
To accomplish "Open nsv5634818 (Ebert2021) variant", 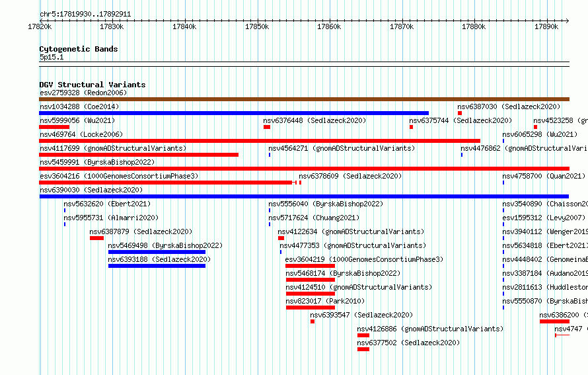I will pyautogui.click(x=545, y=245).
